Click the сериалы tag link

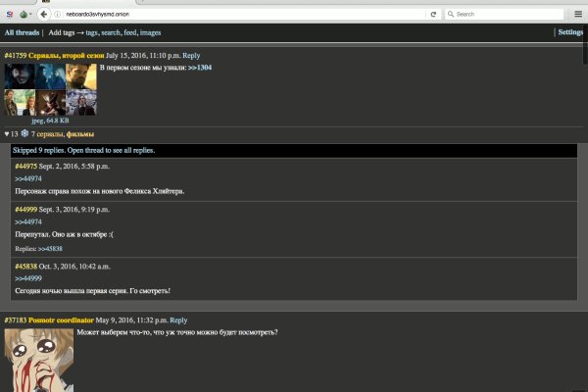click(x=48, y=133)
